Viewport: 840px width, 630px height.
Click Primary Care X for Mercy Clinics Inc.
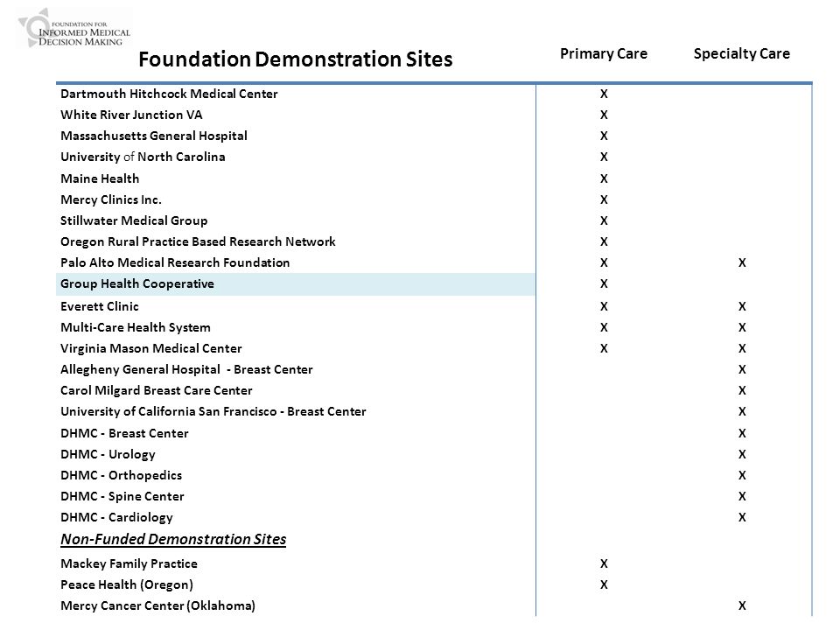coord(604,199)
